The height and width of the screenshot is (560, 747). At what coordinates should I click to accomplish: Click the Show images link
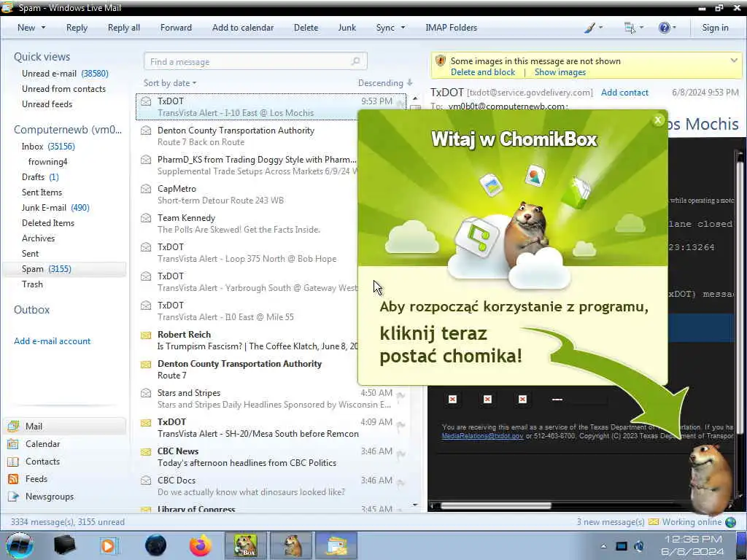click(560, 72)
